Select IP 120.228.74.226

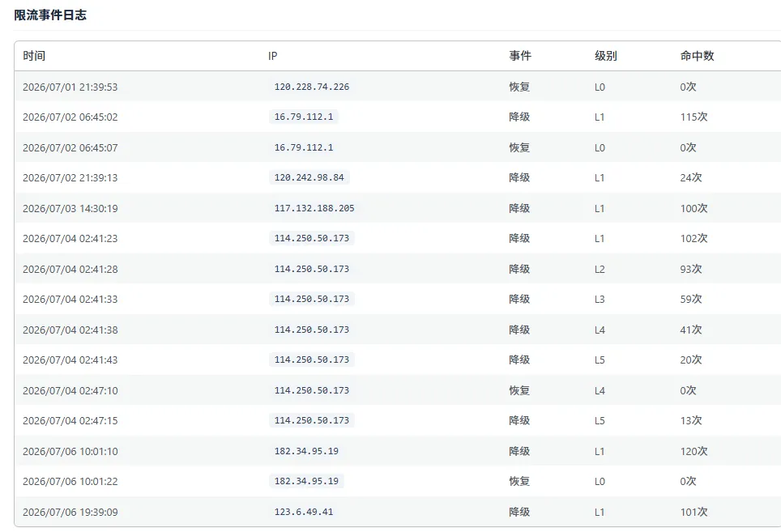[312, 87]
